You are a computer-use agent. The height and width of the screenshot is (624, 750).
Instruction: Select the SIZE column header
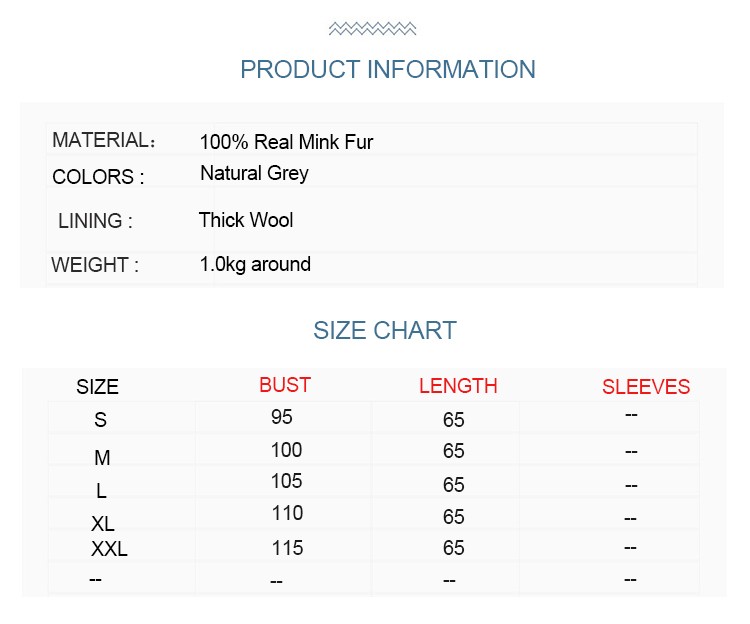tap(97, 387)
